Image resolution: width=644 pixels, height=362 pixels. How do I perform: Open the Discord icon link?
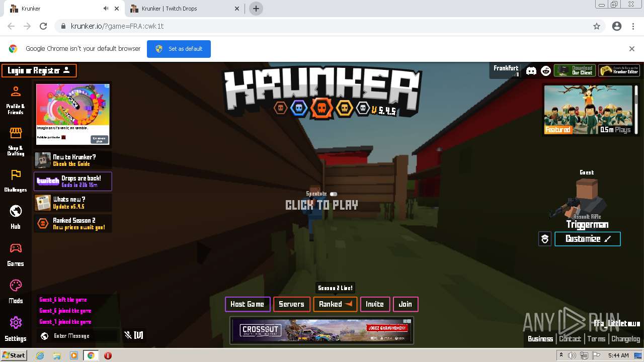pos(531,71)
